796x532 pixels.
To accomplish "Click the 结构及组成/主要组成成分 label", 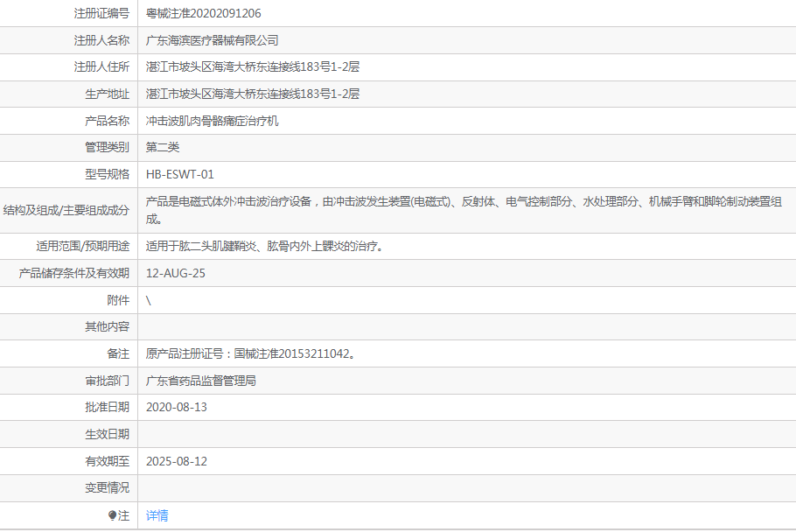I will click(x=66, y=210).
